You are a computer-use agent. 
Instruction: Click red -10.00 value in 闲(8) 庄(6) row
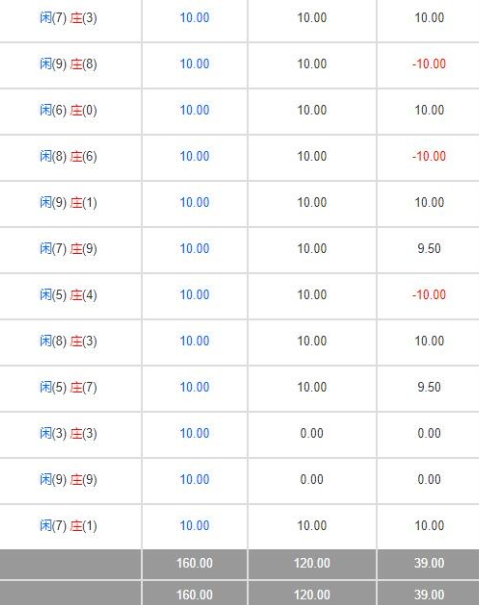tap(429, 156)
